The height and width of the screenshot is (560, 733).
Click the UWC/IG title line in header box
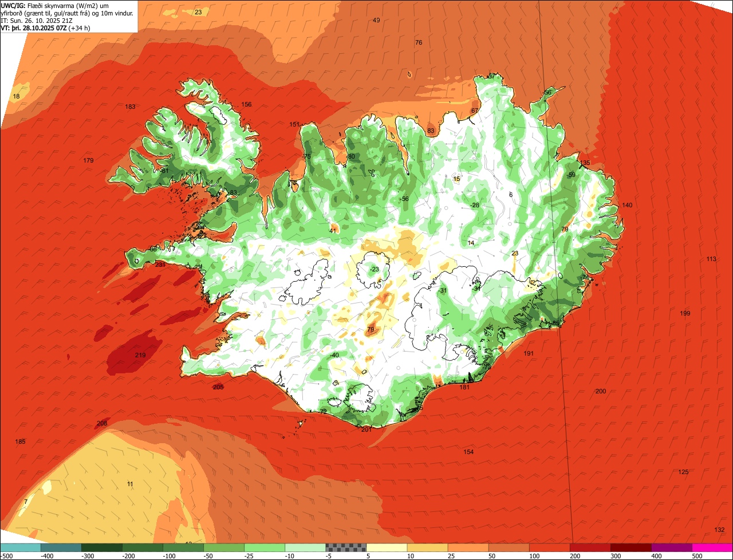click(55, 5)
